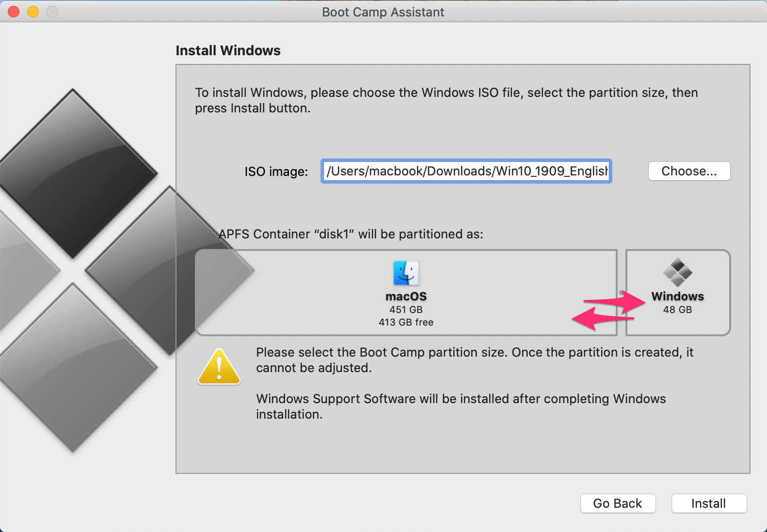Click the yellow warning triangle icon

click(219, 367)
